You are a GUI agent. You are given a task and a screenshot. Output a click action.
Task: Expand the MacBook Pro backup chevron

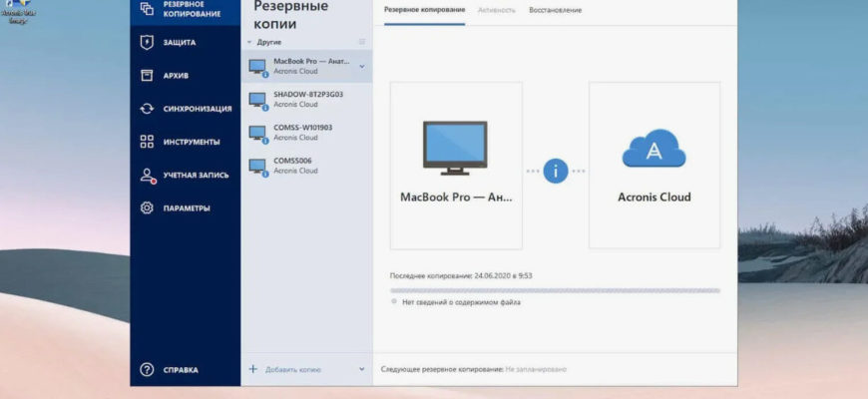point(362,67)
